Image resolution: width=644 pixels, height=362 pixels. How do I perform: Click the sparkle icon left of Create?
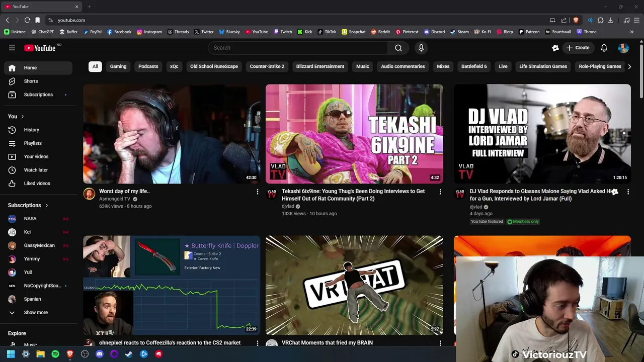click(x=555, y=48)
